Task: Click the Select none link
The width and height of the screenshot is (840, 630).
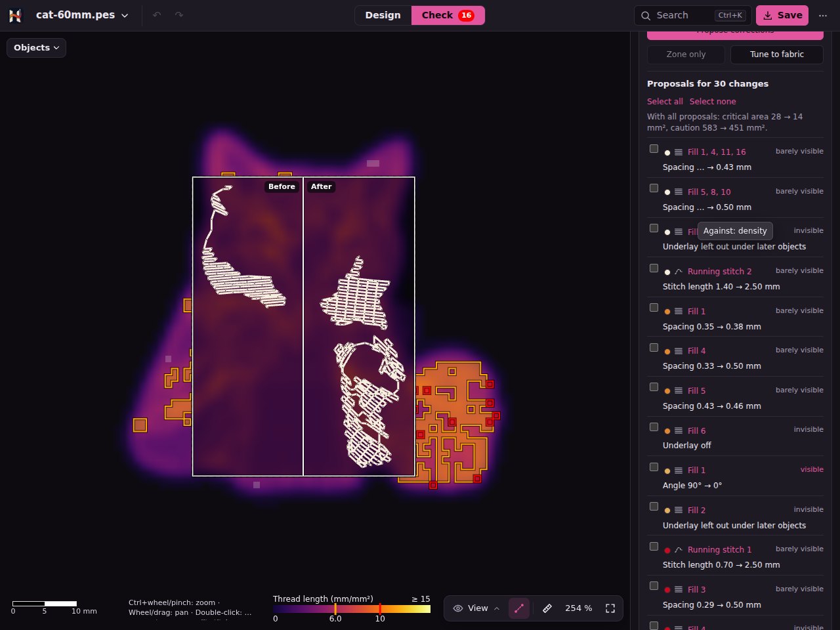Action: (x=713, y=102)
